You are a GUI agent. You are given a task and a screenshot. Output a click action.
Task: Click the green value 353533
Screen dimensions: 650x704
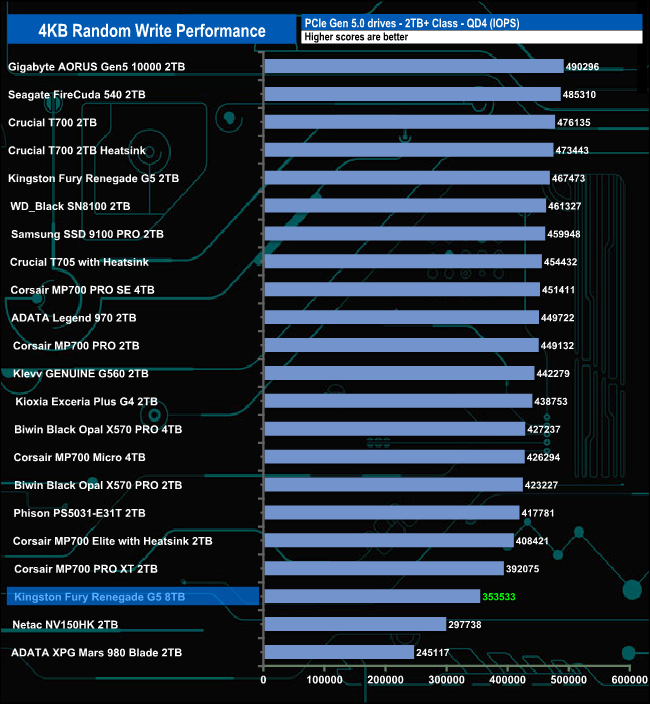[x=499, y=597]
